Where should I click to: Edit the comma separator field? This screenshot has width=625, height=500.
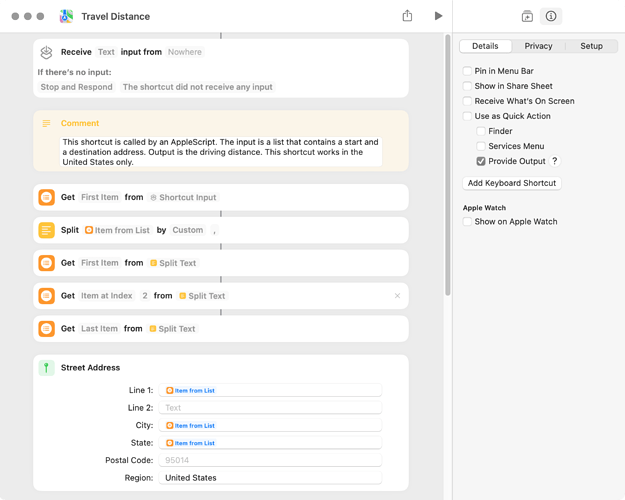click(x=214, y=230)
